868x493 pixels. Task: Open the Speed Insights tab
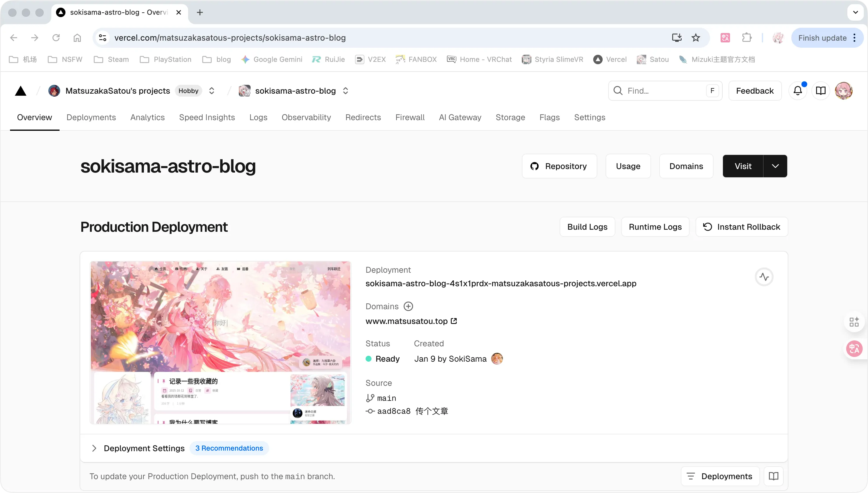click(x=207, y=118)
